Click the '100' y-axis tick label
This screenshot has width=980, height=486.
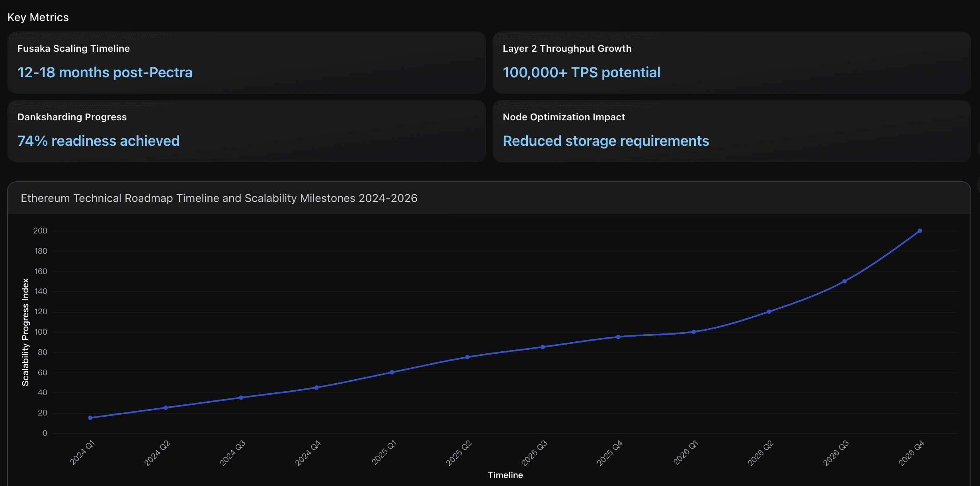(x=41, y=332)
